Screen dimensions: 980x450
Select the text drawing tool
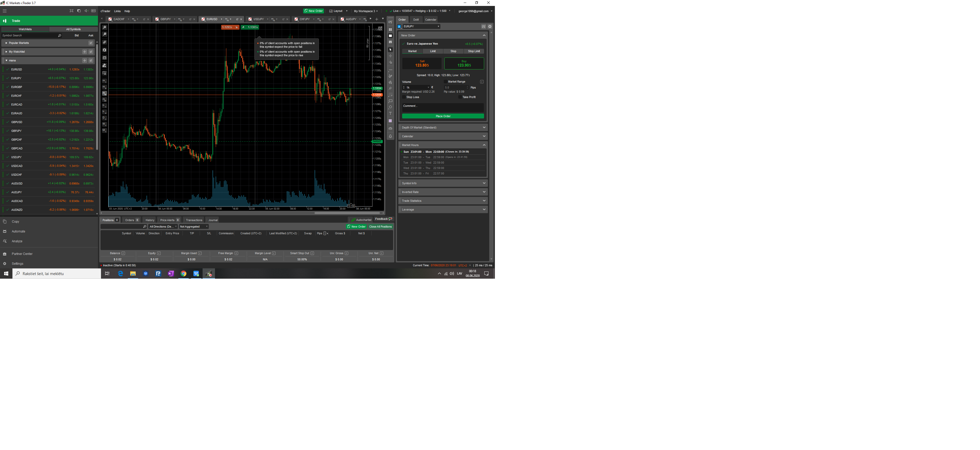click(390, 114)
